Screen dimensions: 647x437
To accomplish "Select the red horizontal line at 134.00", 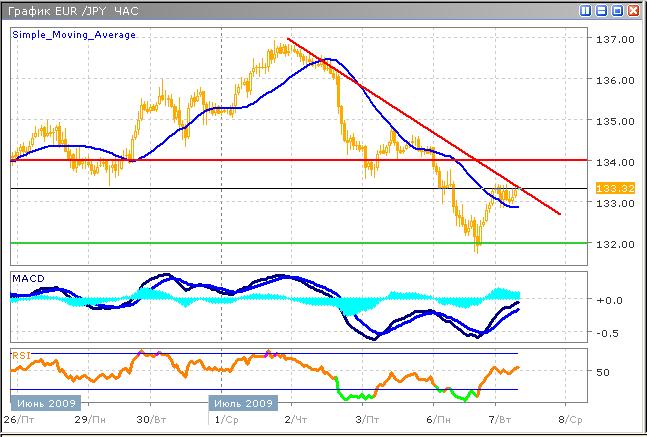I will (200, 160).
